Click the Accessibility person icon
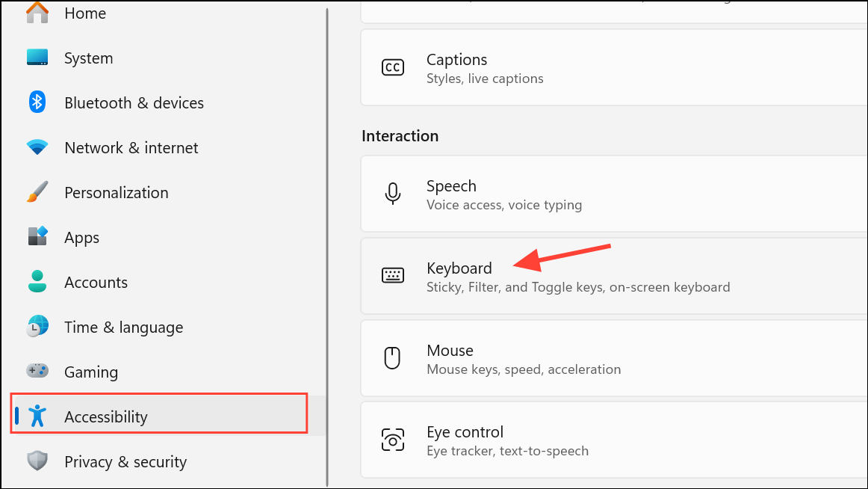 point(37,416)
